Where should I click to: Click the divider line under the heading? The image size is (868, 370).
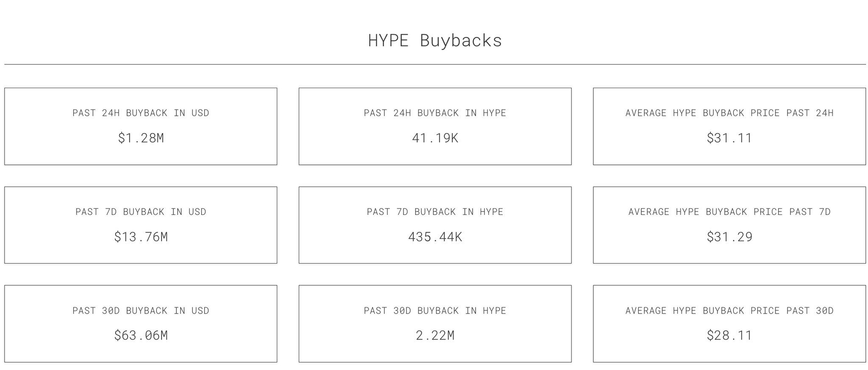[x=435, y=64]
